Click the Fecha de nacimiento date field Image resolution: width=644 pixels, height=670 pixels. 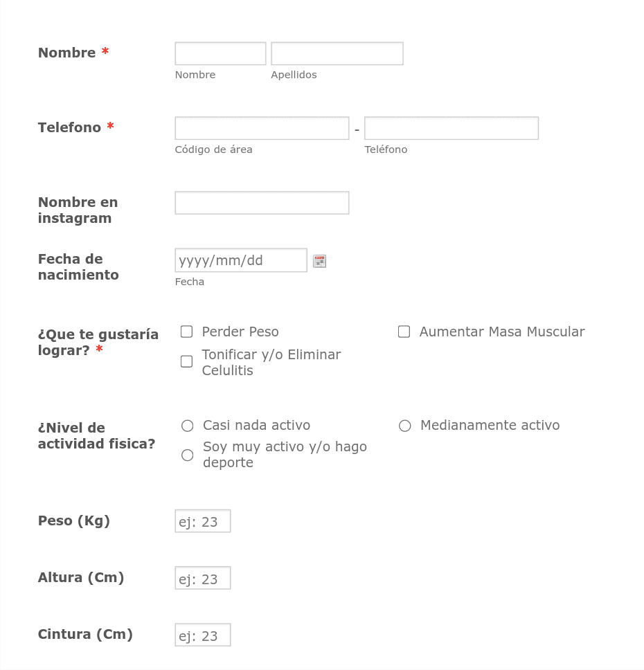click(x=240, y=260)
